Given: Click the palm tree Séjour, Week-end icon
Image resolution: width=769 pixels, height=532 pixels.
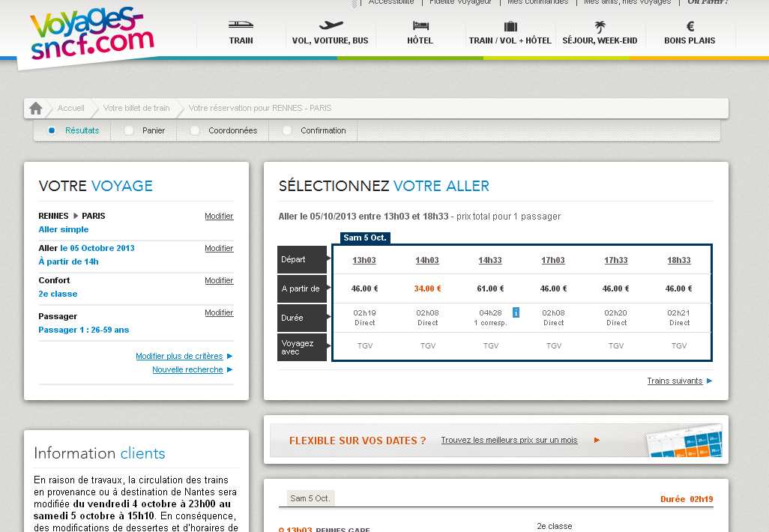Looking at the screenshot, I should (x=600, y=26).
